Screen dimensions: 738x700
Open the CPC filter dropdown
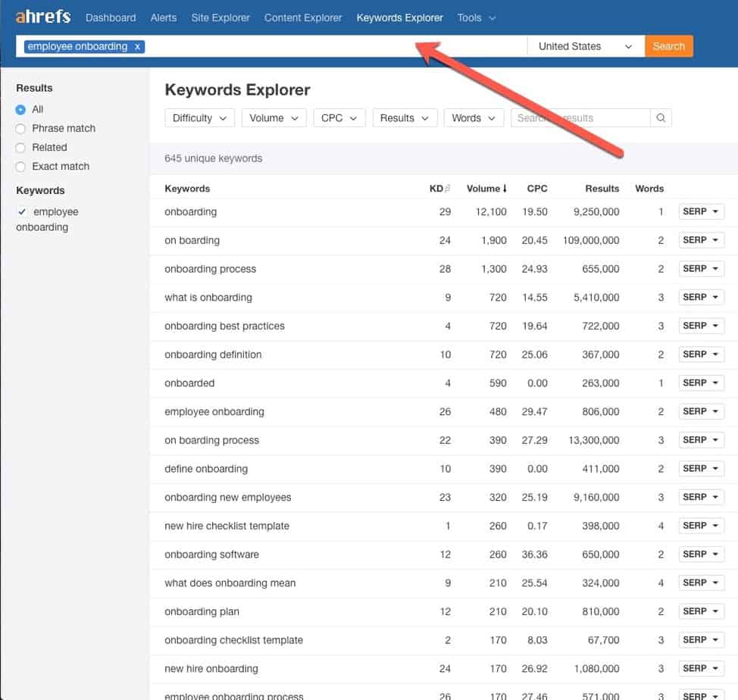coord(339,117)
